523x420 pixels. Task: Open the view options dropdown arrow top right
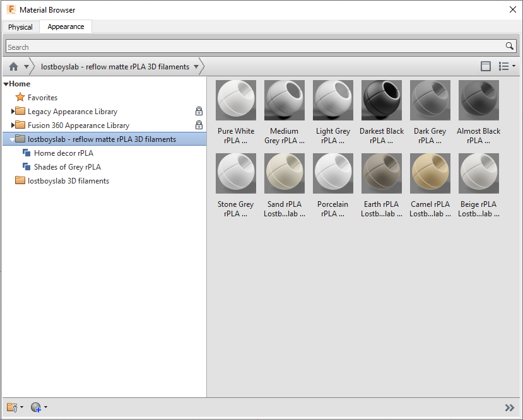[513, 66]
